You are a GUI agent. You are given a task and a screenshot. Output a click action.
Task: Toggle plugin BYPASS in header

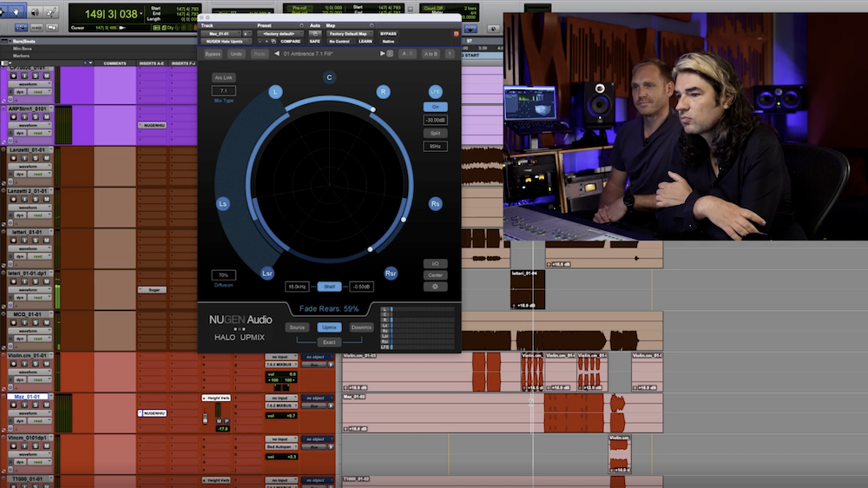[x=388, y=34]
